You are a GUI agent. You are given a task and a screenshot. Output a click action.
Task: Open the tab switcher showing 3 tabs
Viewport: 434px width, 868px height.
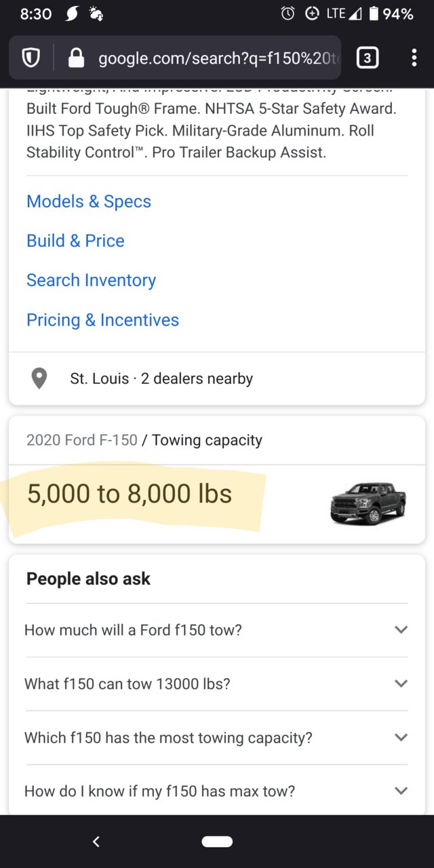coord(367,58)
